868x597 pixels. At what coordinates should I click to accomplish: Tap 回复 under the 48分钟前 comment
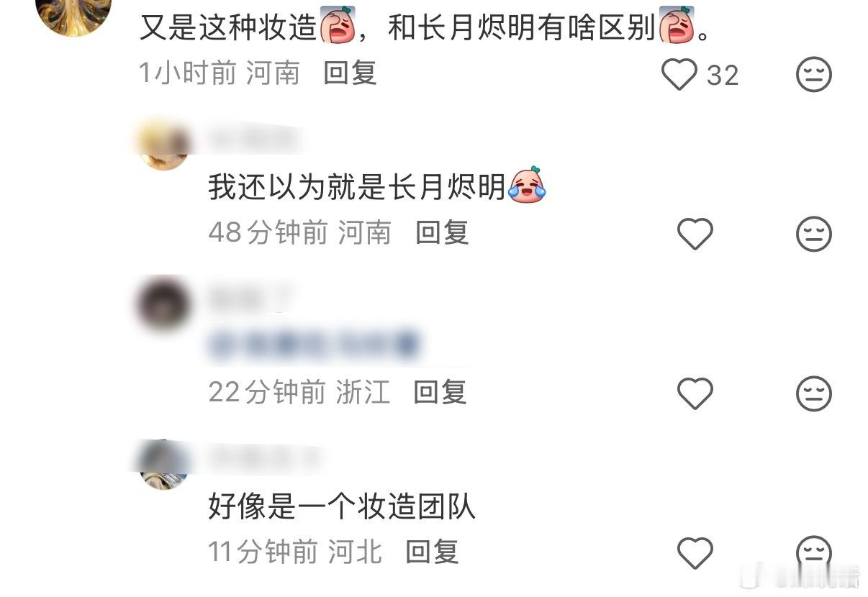(442, 233)
